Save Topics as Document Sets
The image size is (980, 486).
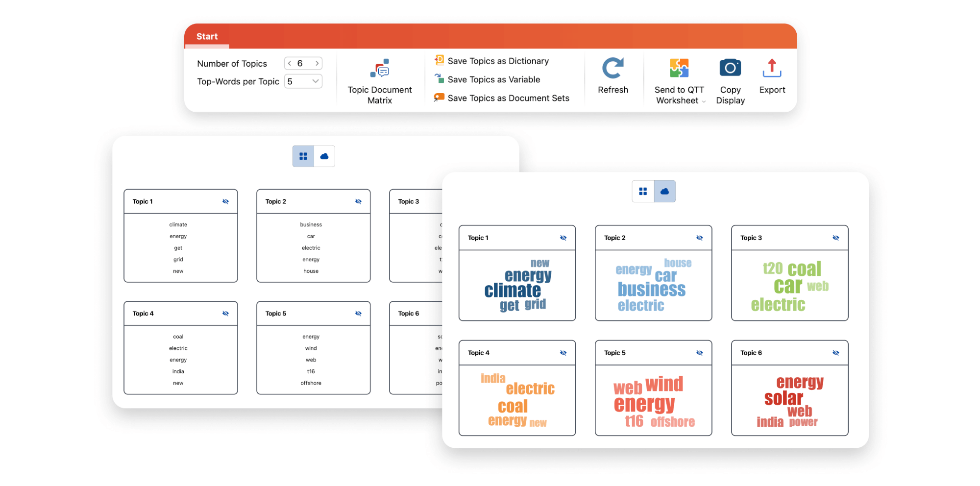(508, 98)
